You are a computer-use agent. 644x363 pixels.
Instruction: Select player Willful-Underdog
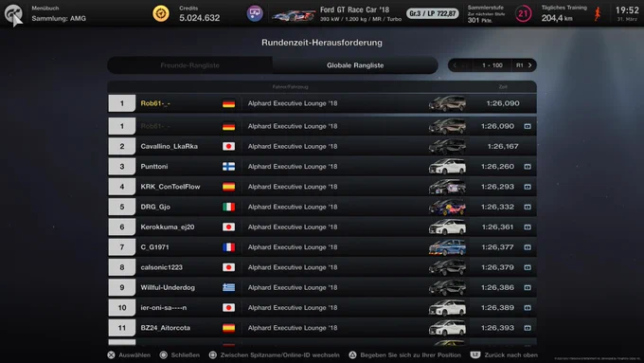[x=168, y=287]
